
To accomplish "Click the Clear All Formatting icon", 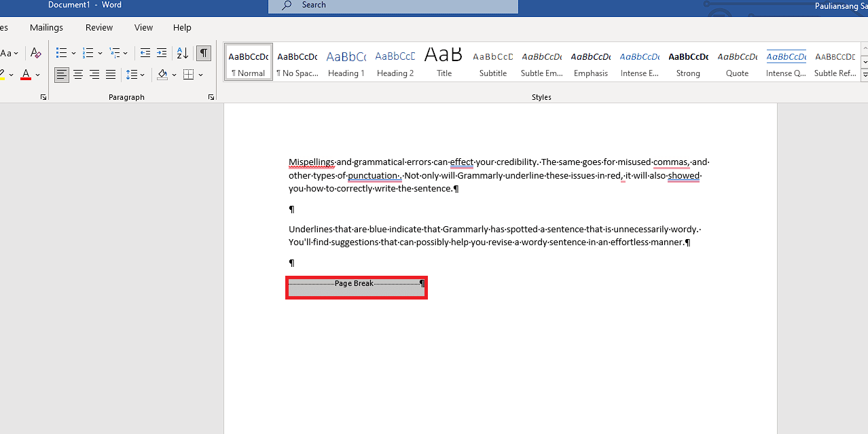I will tap(35, 52).
